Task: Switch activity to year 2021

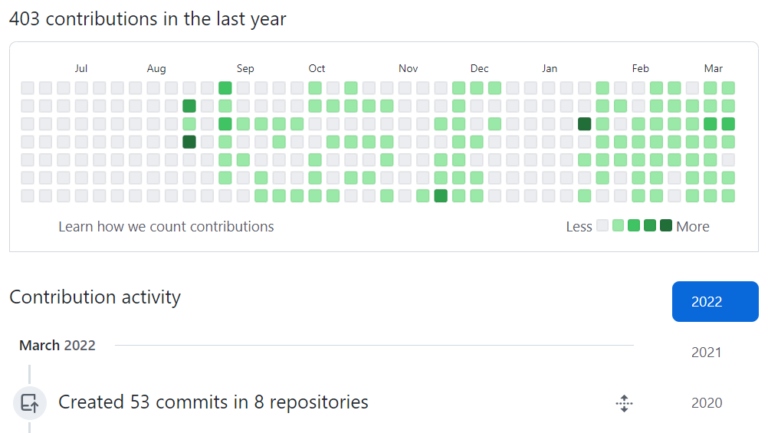Action: [x=706, y=352]
